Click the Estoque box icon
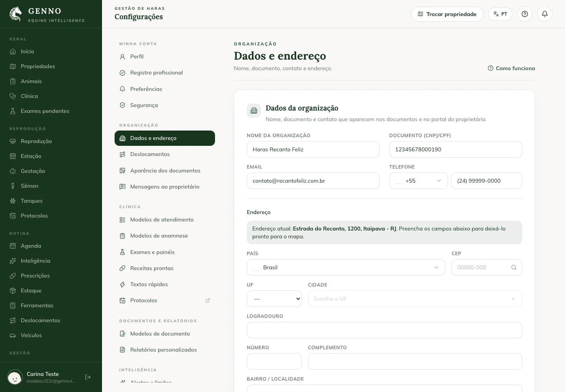The image size is (565, 392). pos(13,290)
